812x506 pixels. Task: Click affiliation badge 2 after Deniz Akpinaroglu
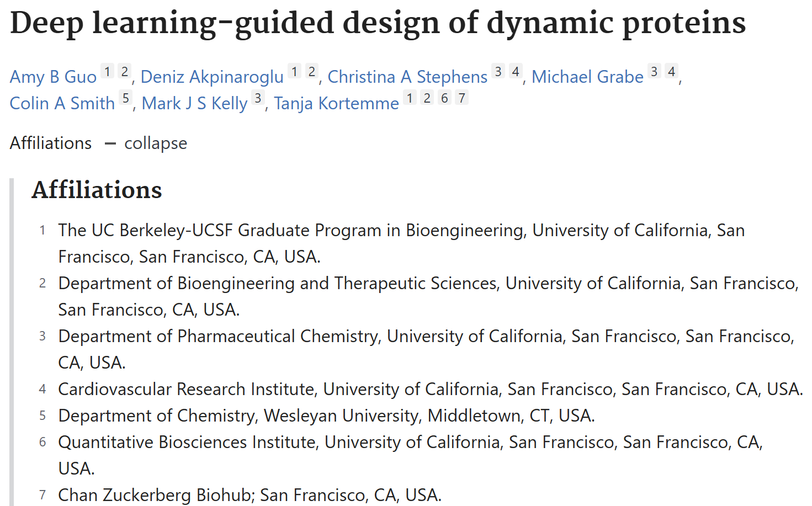[x=312, y=71]
